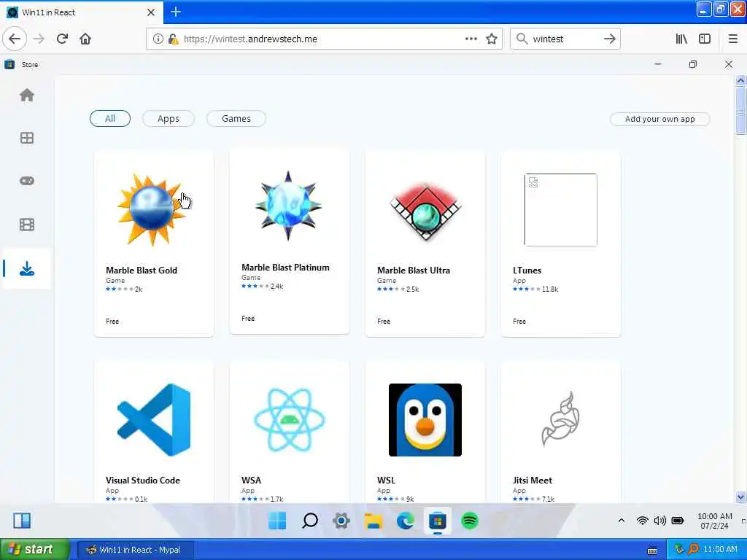The image size is (747, 560).
Task: Click Win11 in React - Mypal taskbar item
Action: tap(135, 550)
